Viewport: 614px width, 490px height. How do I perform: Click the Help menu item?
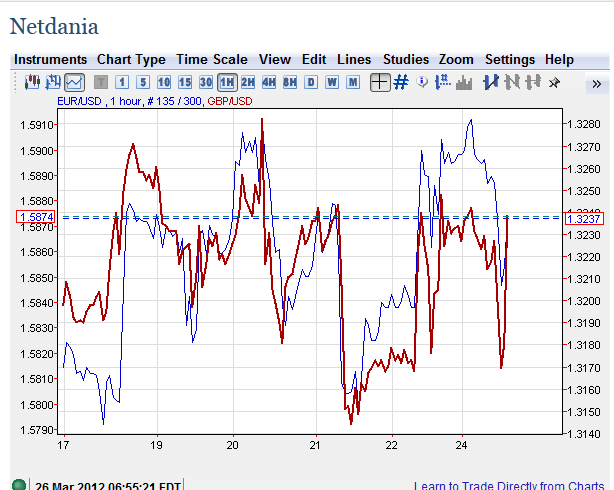tap(559, 60)
